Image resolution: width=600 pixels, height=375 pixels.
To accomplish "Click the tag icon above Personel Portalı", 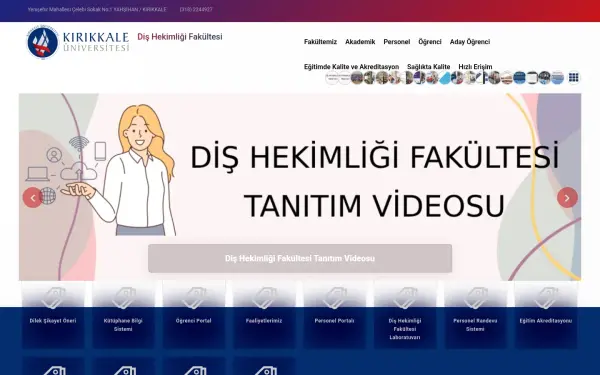I will pos(334,298).
